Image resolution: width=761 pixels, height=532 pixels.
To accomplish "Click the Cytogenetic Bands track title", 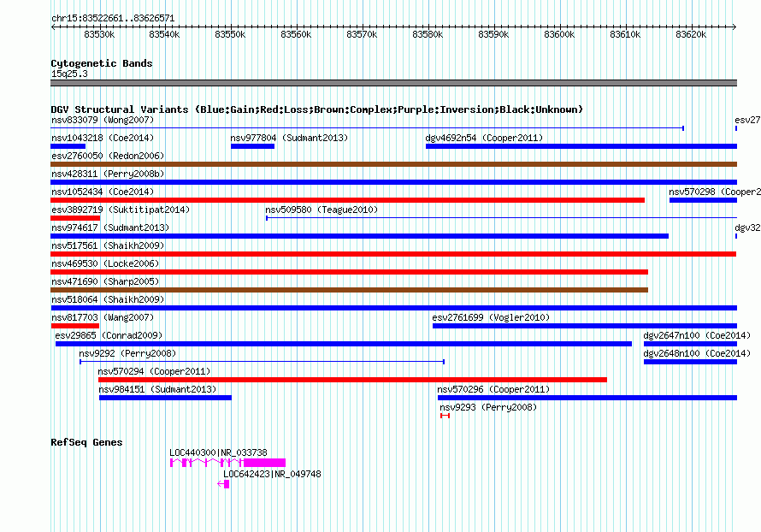I will coord(102,63).
